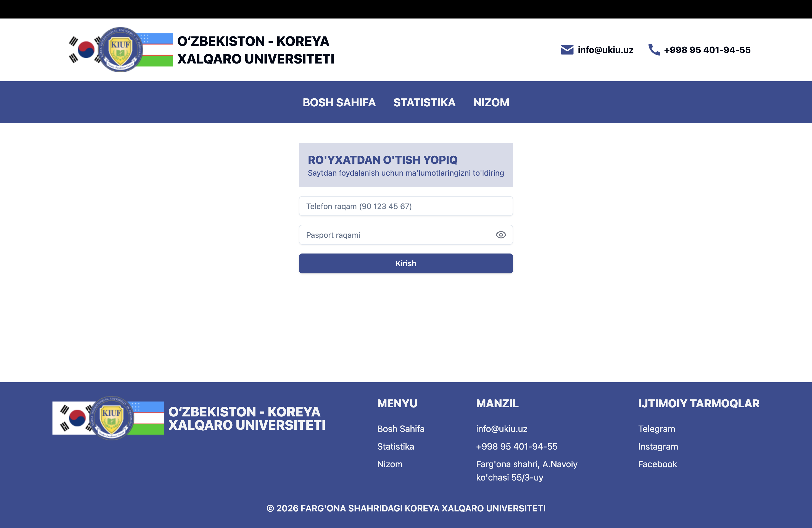Click the envelope email icon in header
Viewport: 812px width, 528px height.
click(x=567, y=50)
